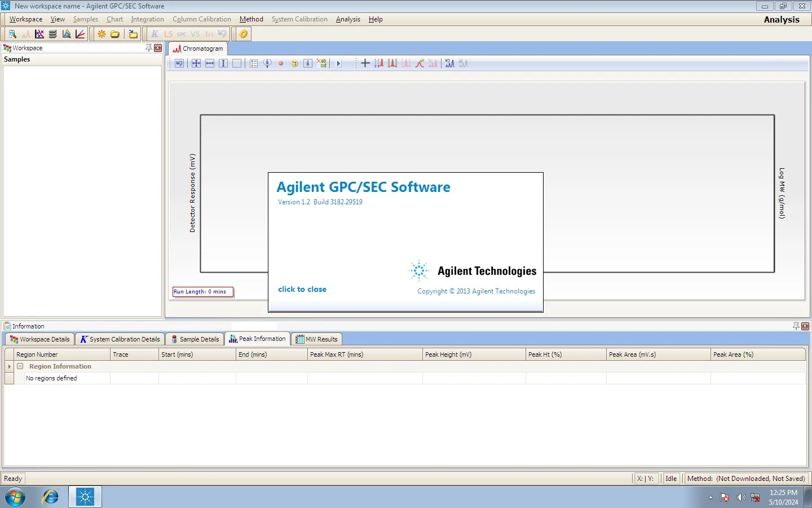Screen dimensions: 812x508
Task: Click the vertical double-arrow zoom icon
Action: coord(223,63)
